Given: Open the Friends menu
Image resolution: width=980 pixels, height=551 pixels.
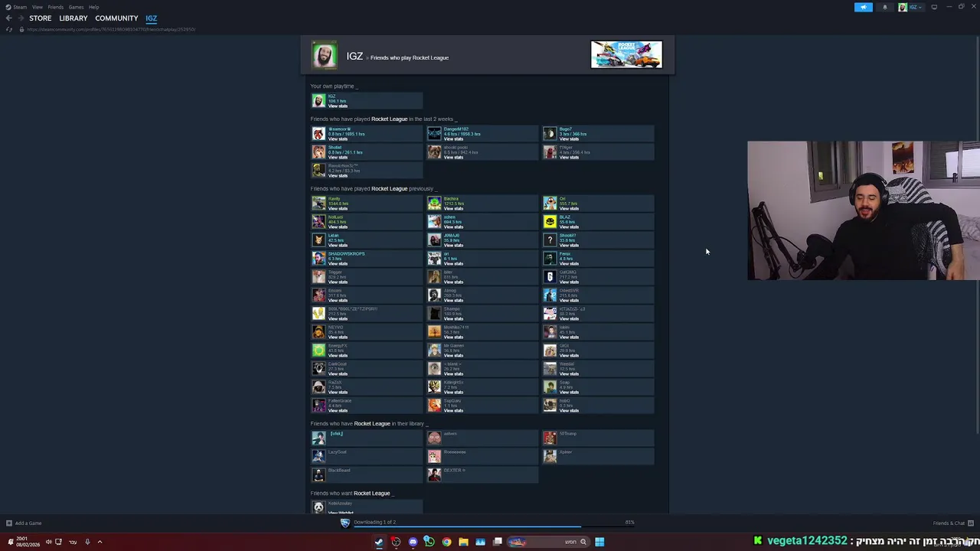Looking at the screenshot, I should point(56,7).
